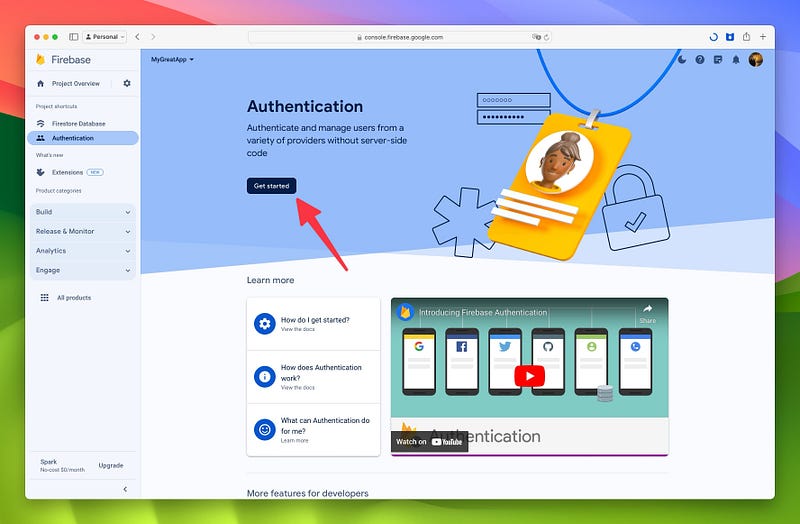Expand the Release & Monitor category
This screenshot has height=524, width=800.
pos(83,231)
